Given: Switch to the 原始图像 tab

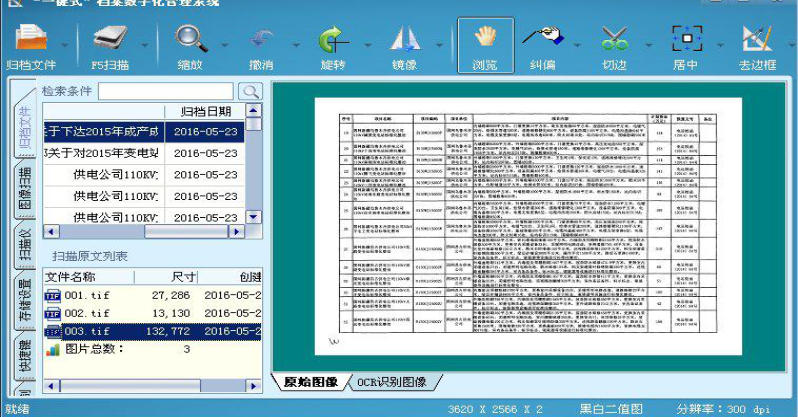Looking at the screenshot, I should coord(309,382).
